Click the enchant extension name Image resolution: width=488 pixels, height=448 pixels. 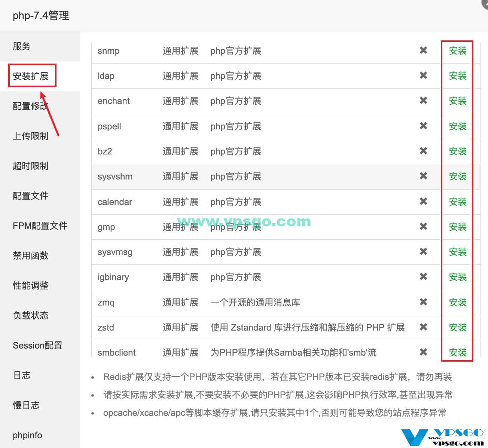pos(113,101)
